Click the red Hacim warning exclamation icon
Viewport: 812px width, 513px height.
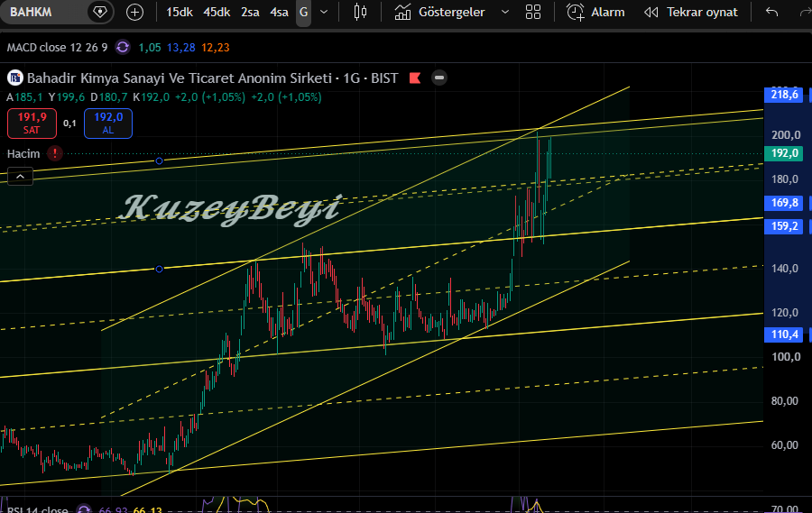(x=55, y=153)
